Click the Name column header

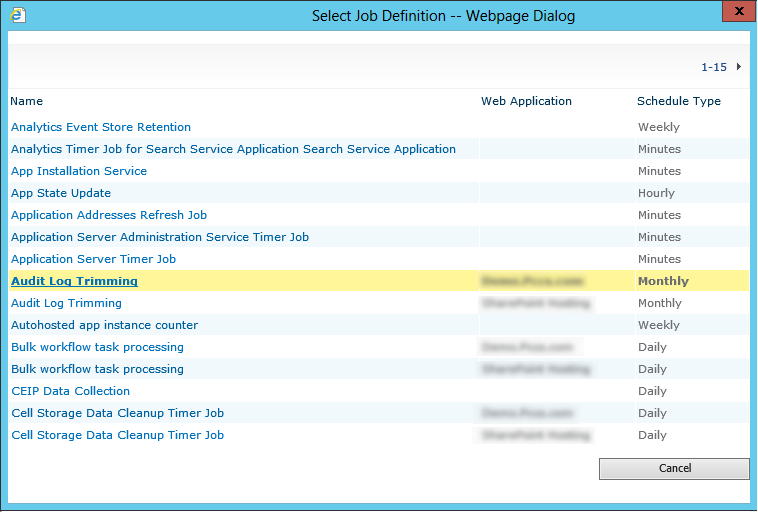click(x=27, y=101)
